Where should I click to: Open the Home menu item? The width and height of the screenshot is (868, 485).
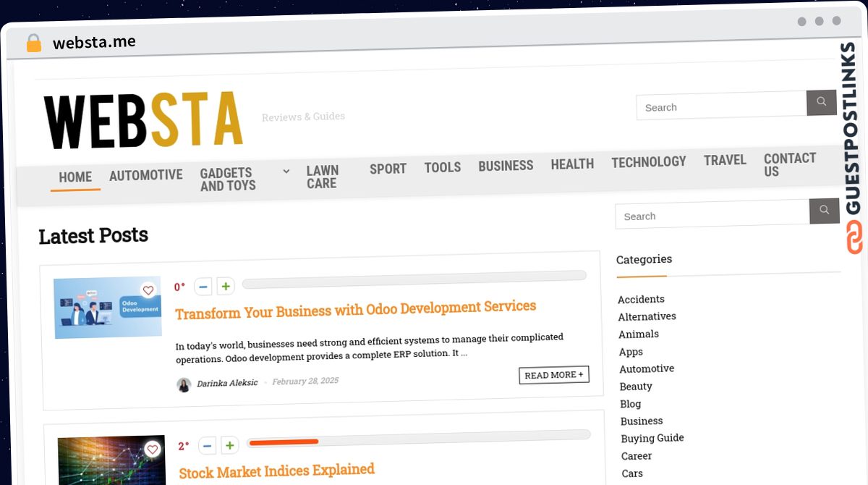(x=75, y=177)
